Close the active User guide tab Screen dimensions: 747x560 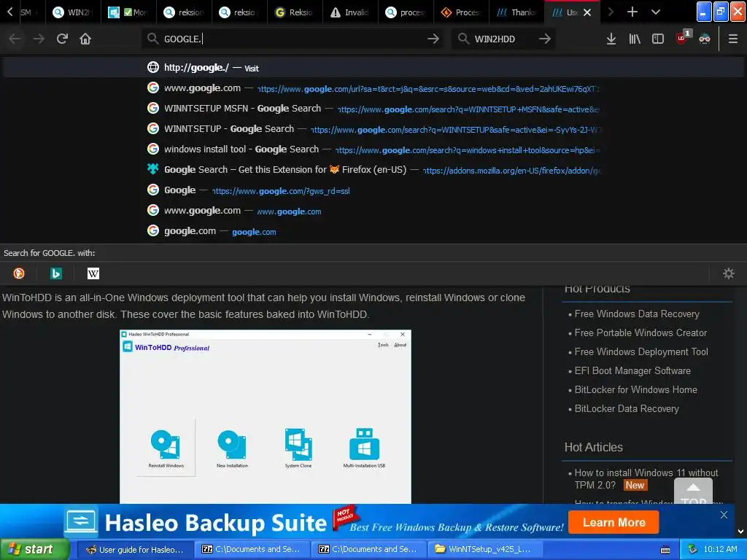[x=587, y=12]
